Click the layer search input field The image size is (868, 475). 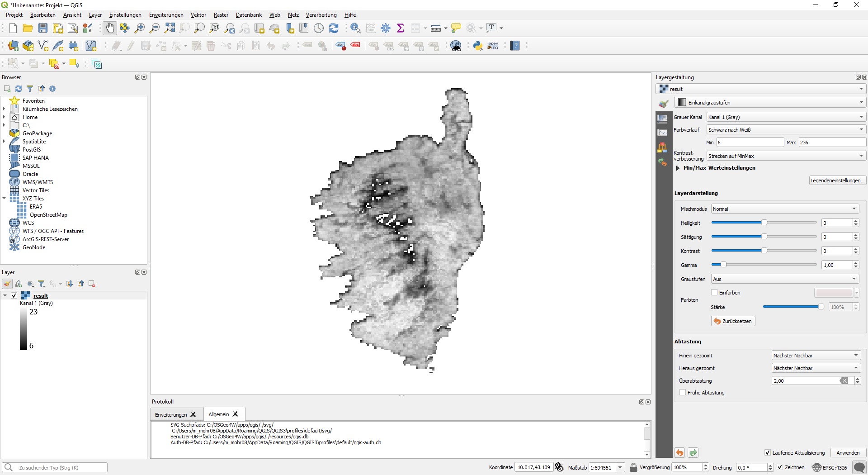pos(54,467)
